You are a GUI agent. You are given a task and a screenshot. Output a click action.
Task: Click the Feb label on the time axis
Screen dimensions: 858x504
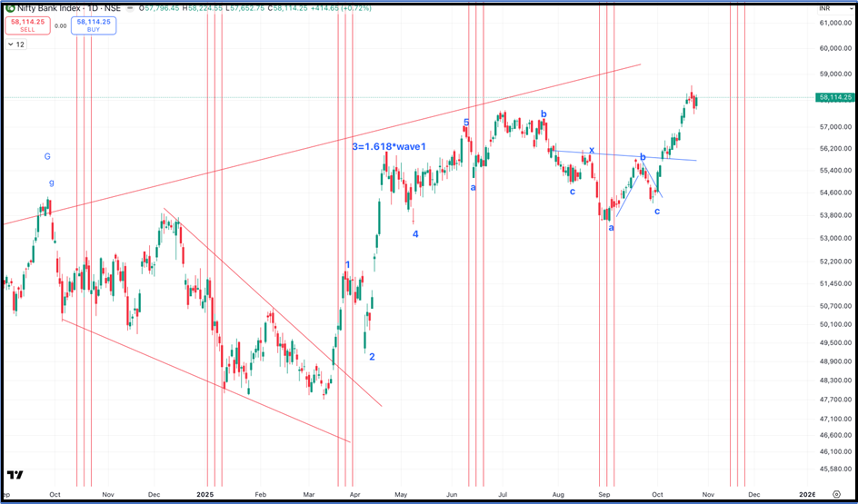point(261,495)
